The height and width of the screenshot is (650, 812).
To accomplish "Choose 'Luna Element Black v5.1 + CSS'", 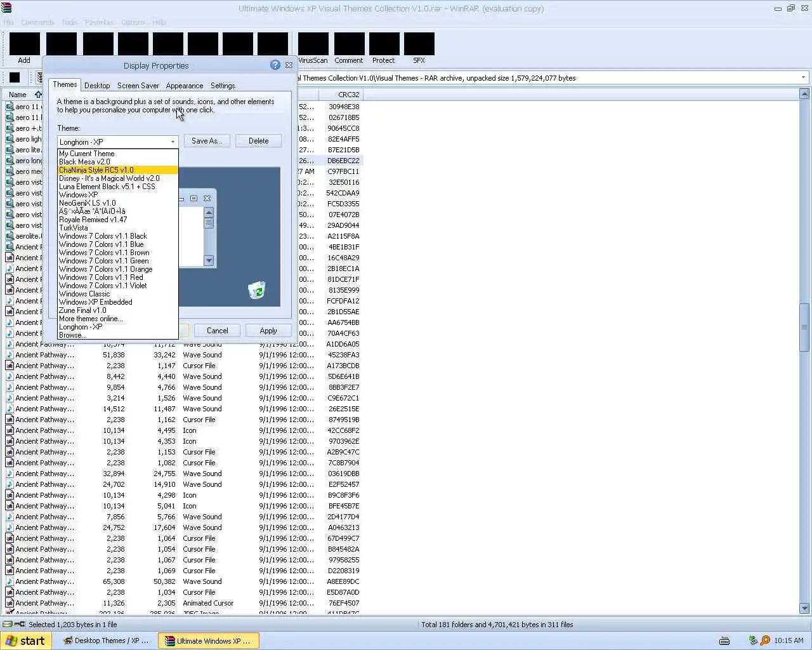I will pos(117,187).
